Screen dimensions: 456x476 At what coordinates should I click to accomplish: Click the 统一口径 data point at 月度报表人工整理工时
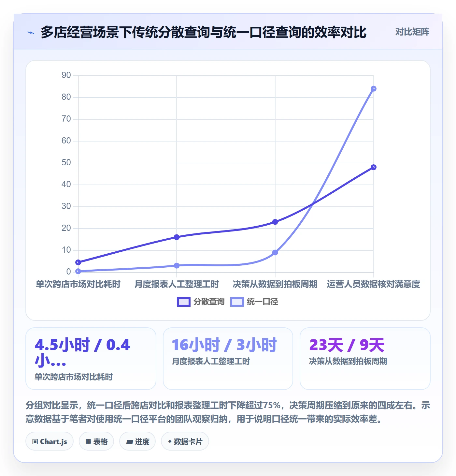(x=177, y=266)
